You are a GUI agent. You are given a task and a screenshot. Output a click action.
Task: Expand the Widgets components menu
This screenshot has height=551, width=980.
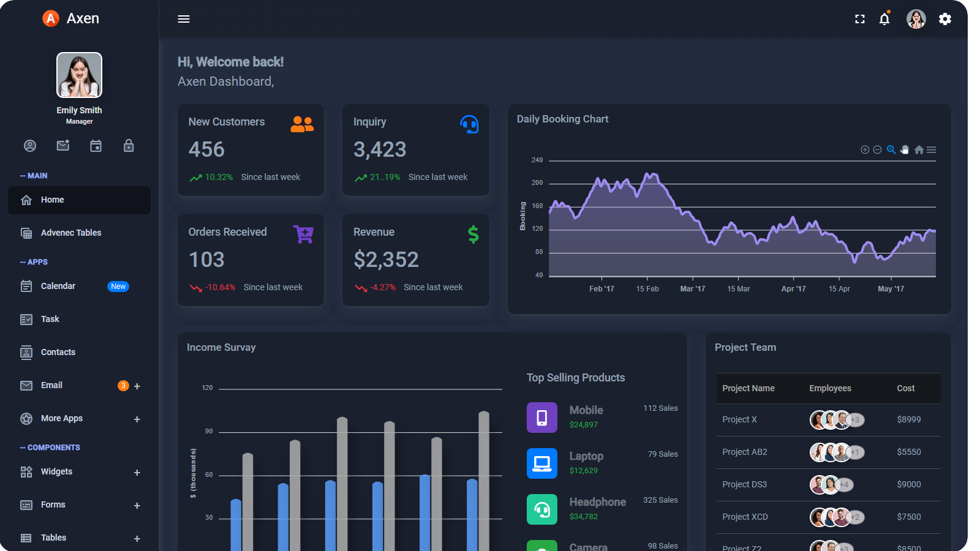point(56,471)
